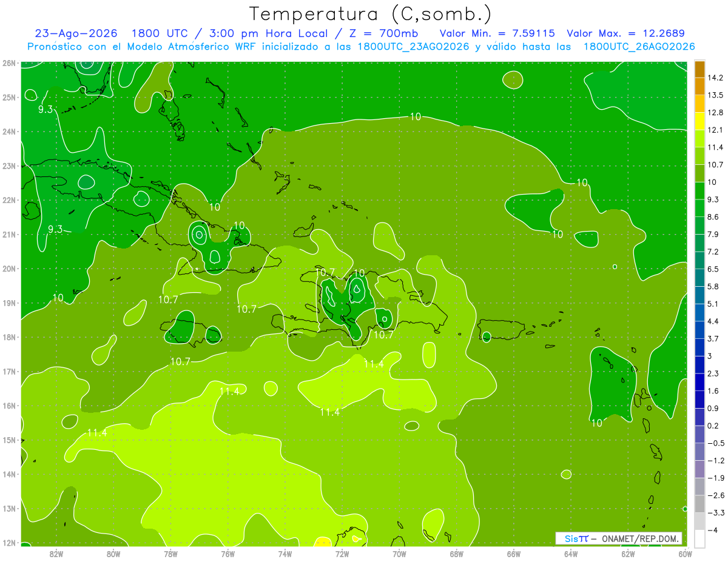Click the 12.8 colorbar label
This screenshot has width=728, height=562.
click(x=715, y=113)
